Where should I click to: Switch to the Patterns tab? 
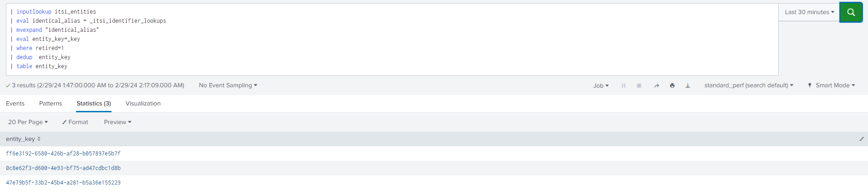(51, 104)
